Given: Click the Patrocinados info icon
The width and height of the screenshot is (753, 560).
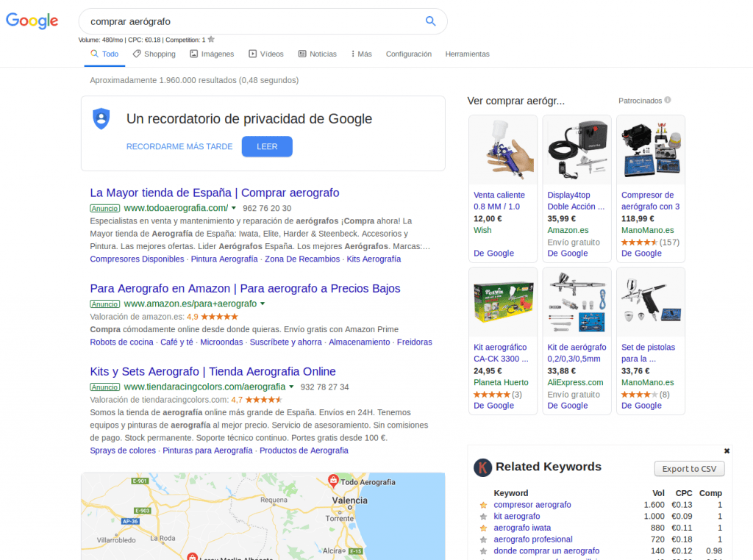Looking at the screenshot, I should [x=668, y=100].
